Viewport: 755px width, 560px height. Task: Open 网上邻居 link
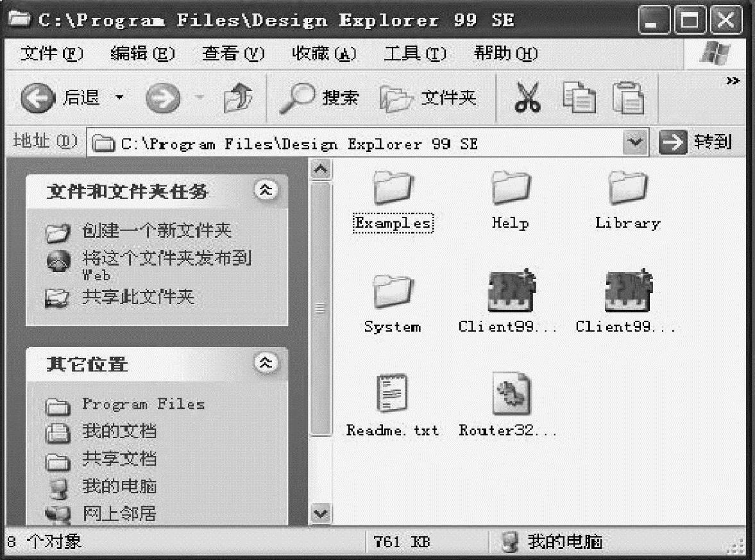pyautogui.click(x=119, y=514)
